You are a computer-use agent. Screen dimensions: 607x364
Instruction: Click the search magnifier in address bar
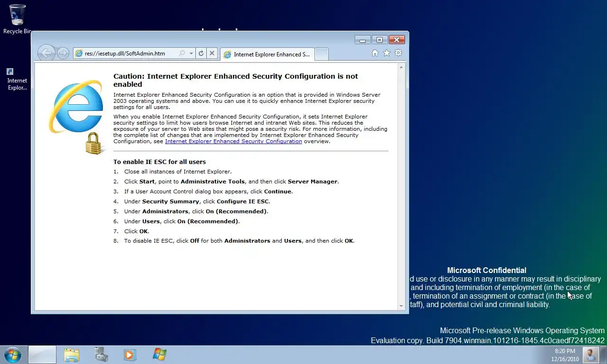point(182,54)
